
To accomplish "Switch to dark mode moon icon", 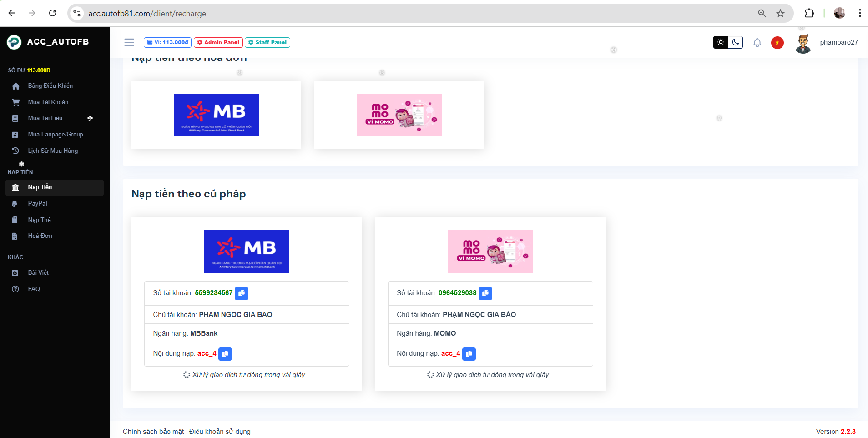I will pyautogui.click(x=736, y=42).
